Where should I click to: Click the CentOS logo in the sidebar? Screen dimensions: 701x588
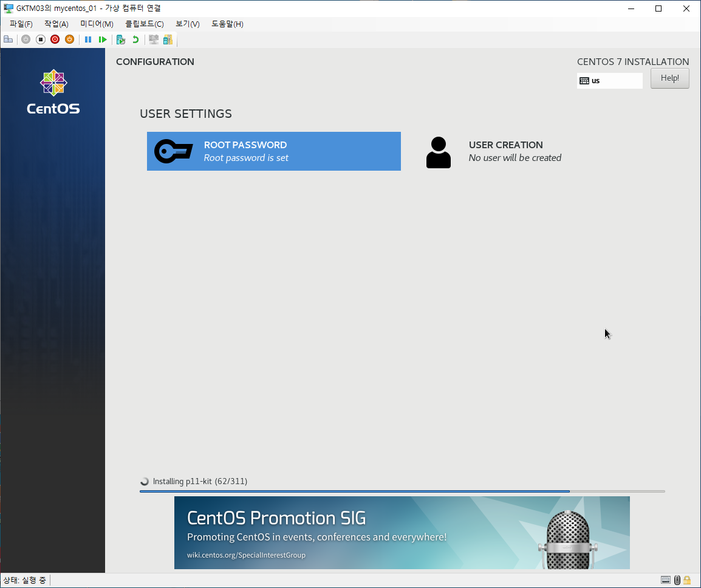(x=53, y=92)
